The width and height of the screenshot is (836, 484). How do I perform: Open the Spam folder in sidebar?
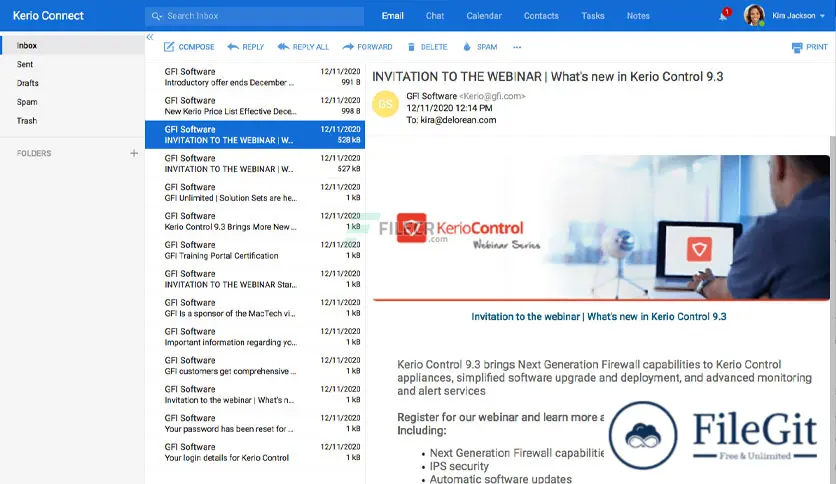(x=73, y=102)
